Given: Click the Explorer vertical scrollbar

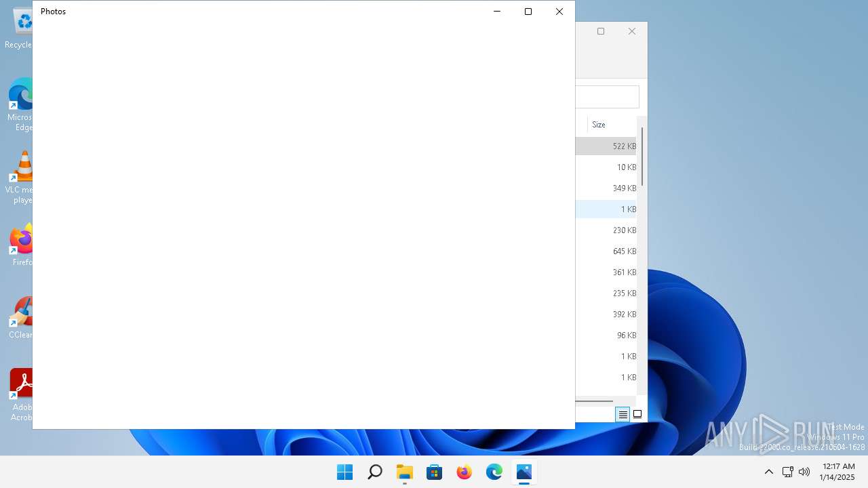Looking at the screenshot, I should [x=642, y=157].
